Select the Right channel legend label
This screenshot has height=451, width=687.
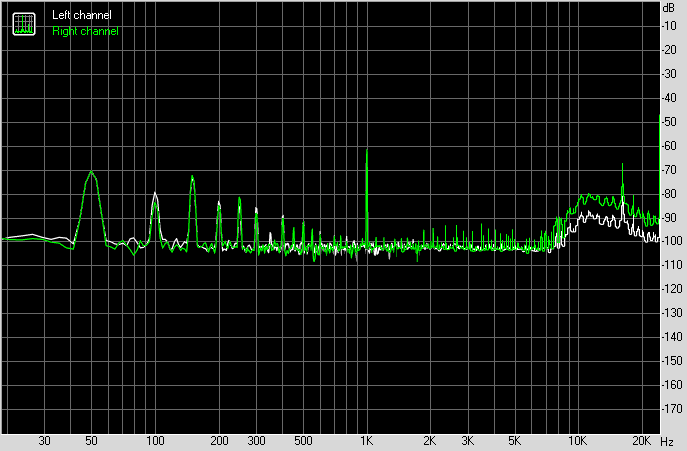coord(85,31)
